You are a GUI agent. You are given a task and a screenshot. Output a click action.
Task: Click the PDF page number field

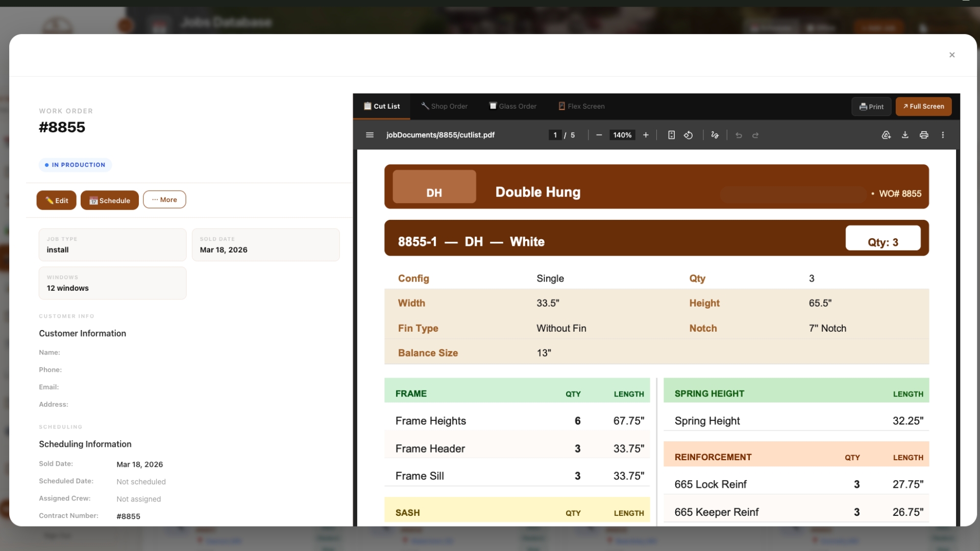pyautogui.click(x=555, y=135)
